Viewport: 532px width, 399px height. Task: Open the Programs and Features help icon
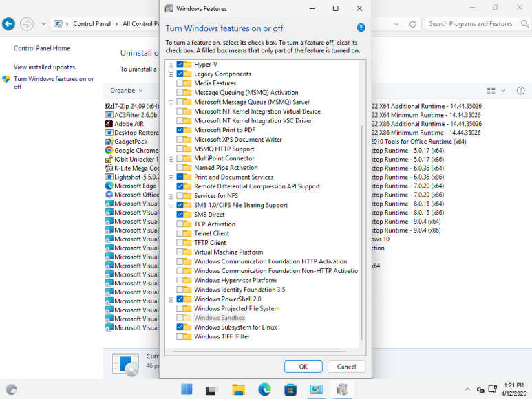tap(520, 91)
